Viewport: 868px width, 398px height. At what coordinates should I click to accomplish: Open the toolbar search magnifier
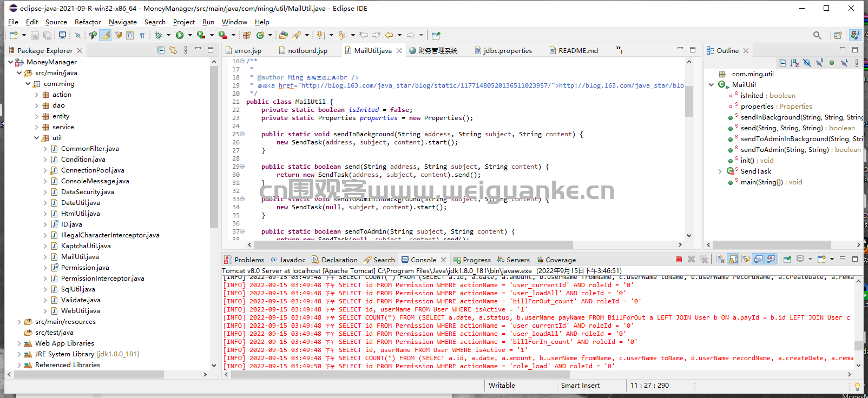(817, 35)
